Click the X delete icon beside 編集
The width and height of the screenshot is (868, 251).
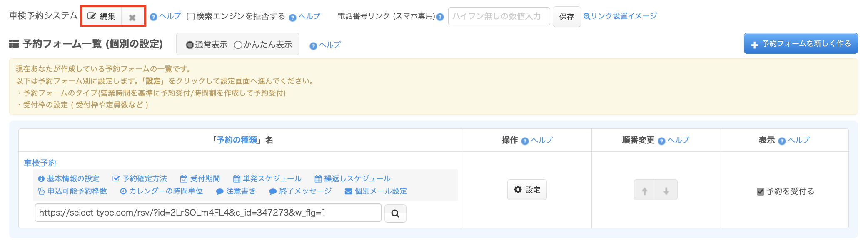click(x=132, y=18)
